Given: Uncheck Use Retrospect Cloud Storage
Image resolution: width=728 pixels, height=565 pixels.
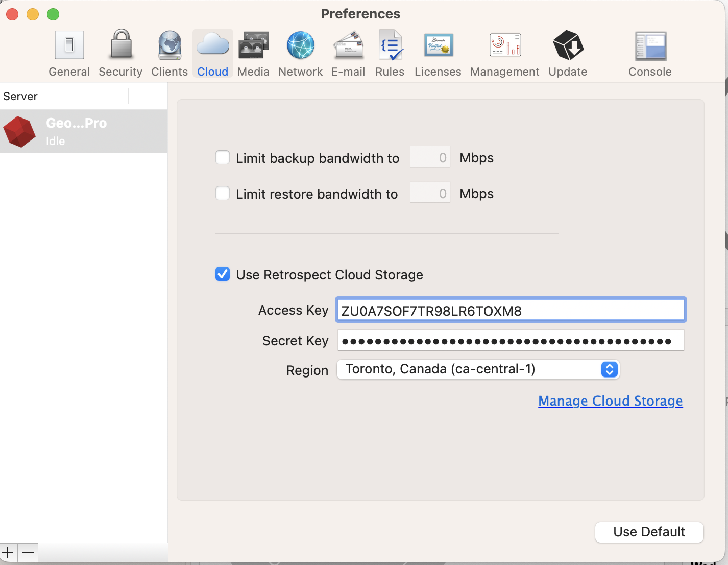Looking at the screenshot, I should [x=223, y=274].
